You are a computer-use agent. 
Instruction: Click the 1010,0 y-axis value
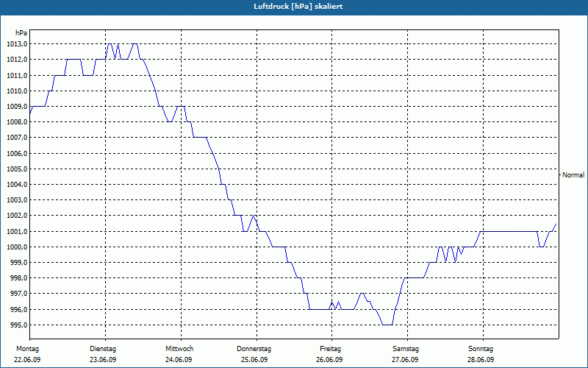point(17,91)
